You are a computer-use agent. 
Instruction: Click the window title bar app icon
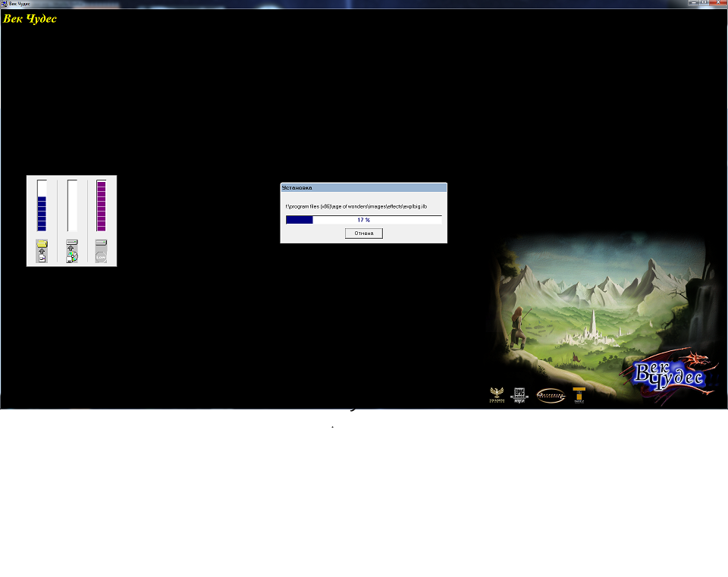coord(5,4)
